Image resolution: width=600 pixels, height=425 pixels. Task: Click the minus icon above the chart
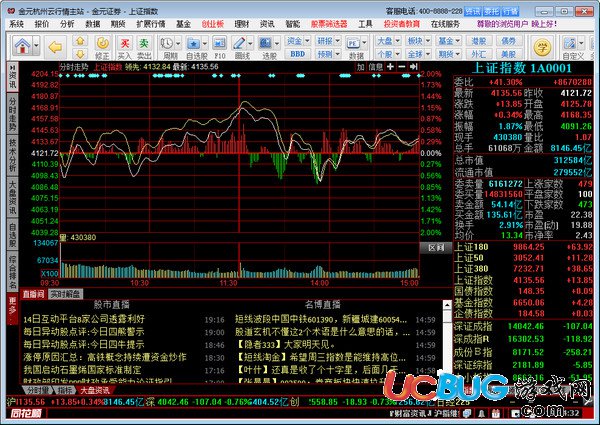click(401, 67)
